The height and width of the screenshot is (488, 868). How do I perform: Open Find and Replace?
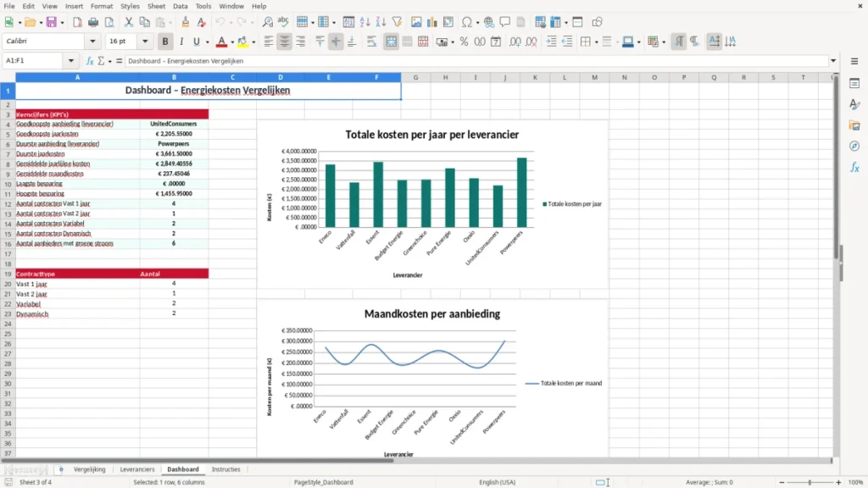click(267, 22)
